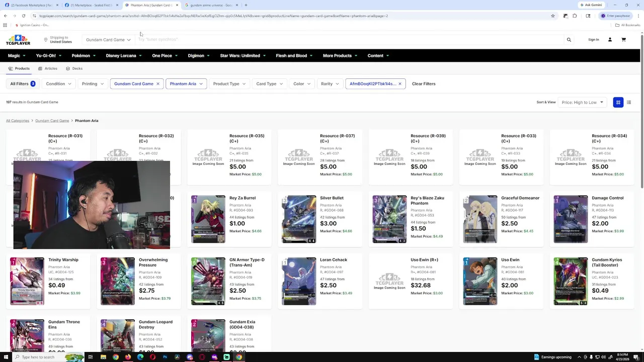Image resolution: width=644 pixels, height=362 pixels.
Task: Launch Photoshop from taskbar
Action: click(x=165, y=357)
